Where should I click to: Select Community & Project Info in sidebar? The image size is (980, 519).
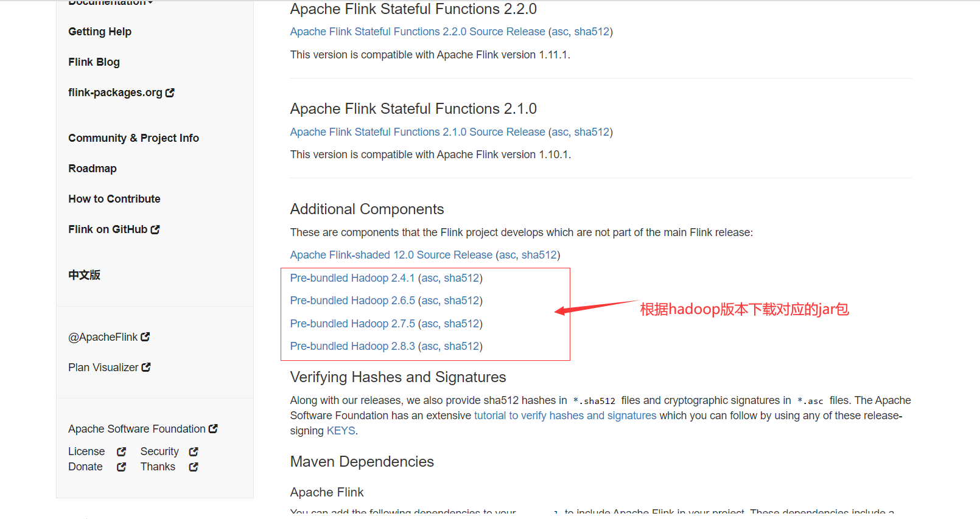[x=133, y=138]
